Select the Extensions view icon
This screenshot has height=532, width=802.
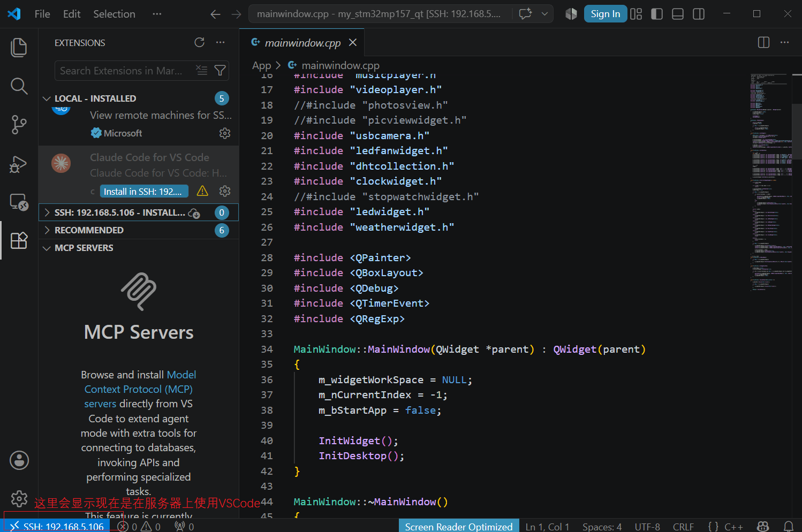[x=19, y=241]
